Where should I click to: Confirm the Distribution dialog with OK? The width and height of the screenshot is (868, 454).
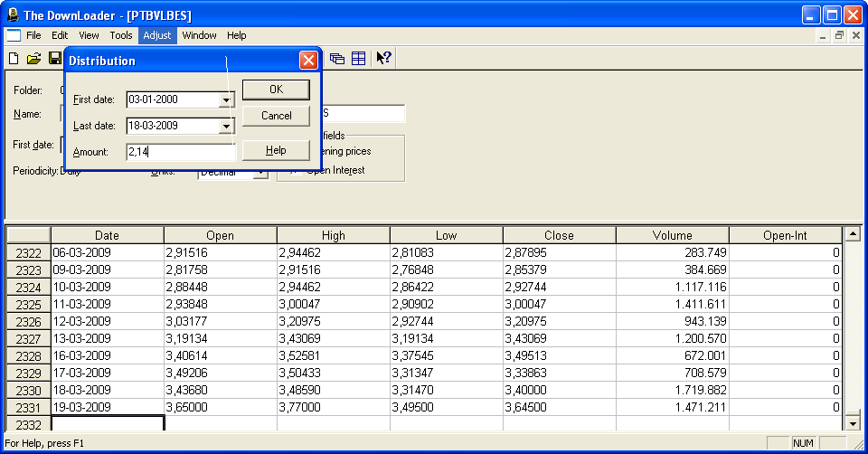[276, 90]
